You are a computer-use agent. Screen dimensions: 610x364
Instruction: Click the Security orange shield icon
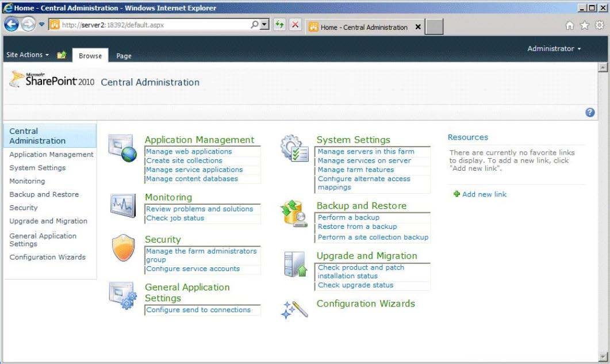point(123,248)
